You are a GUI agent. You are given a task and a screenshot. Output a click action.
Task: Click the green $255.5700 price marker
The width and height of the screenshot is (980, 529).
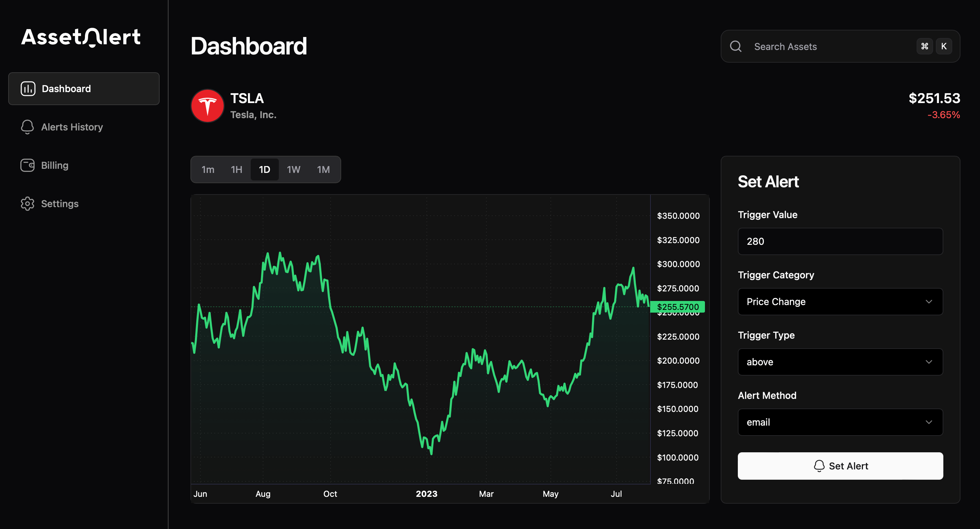pyautogui.click(x=678, y=307)
